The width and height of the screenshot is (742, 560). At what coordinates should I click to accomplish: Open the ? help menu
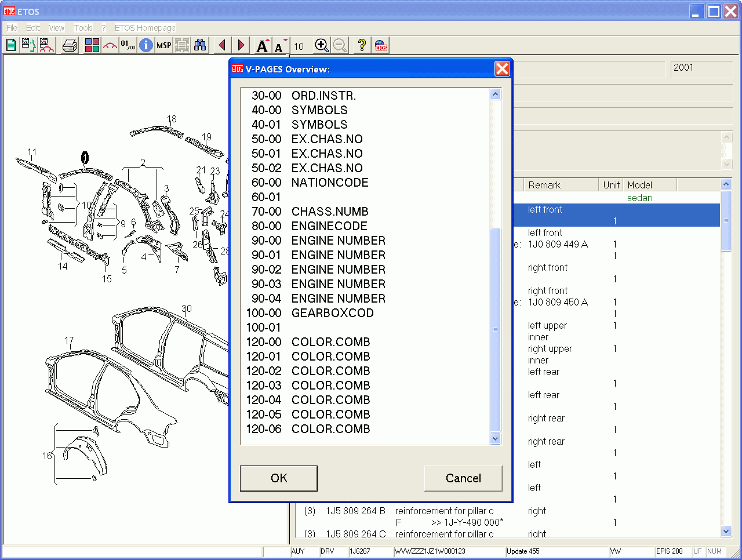[x=104, y=28]
